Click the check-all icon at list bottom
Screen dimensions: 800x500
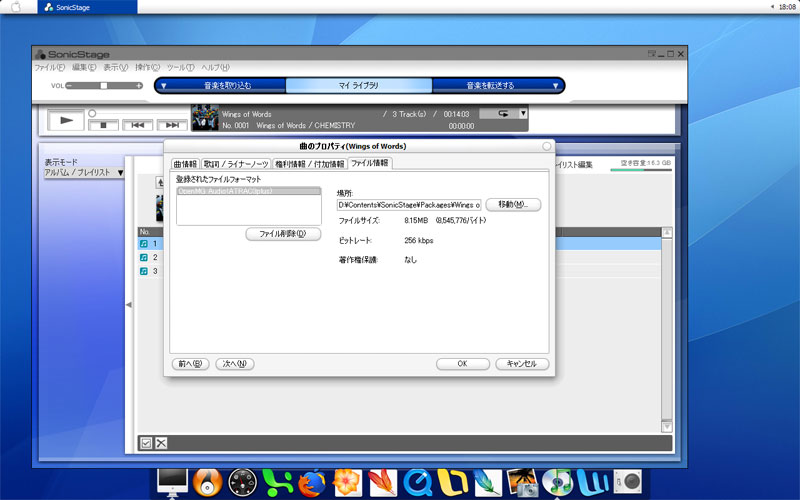pyautogui.click(x=146, y=443)
